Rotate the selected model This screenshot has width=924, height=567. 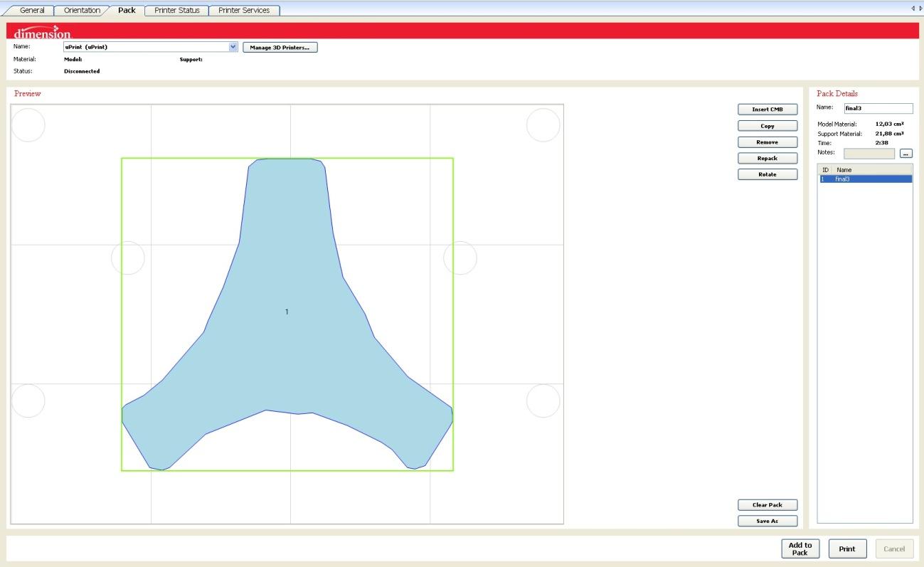768,174
